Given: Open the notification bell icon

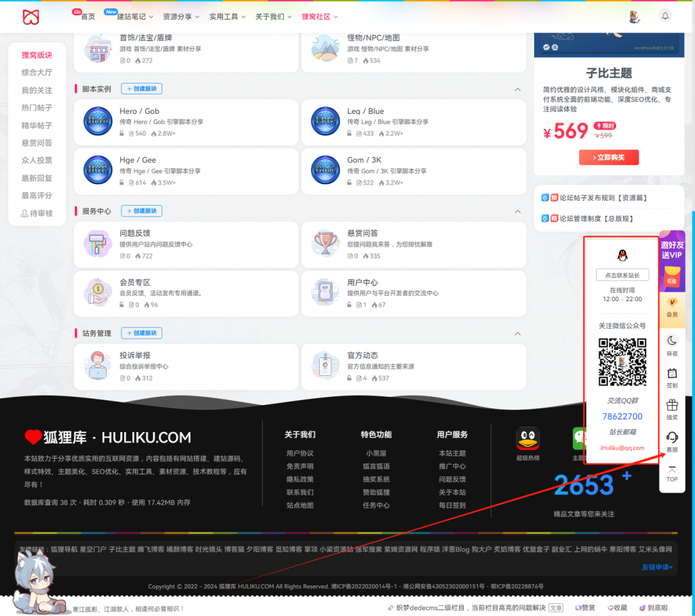Looking at the screenshot, I should (x=665, y=16).
